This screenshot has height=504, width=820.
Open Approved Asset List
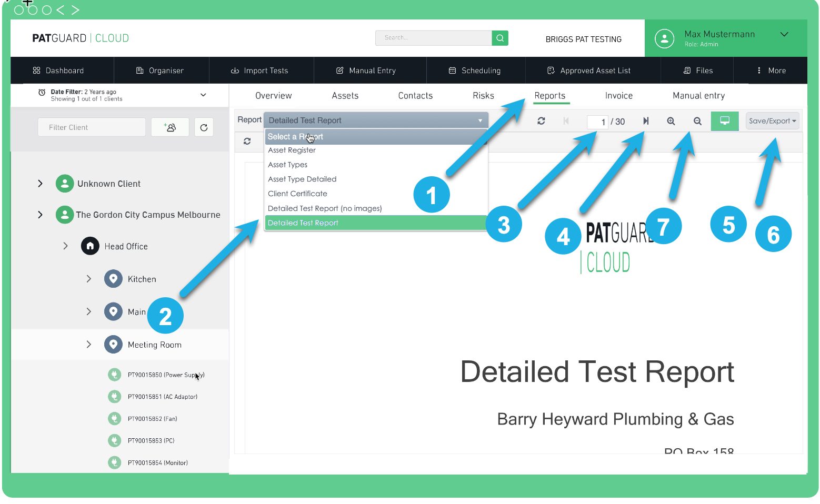tap(589, 70)
